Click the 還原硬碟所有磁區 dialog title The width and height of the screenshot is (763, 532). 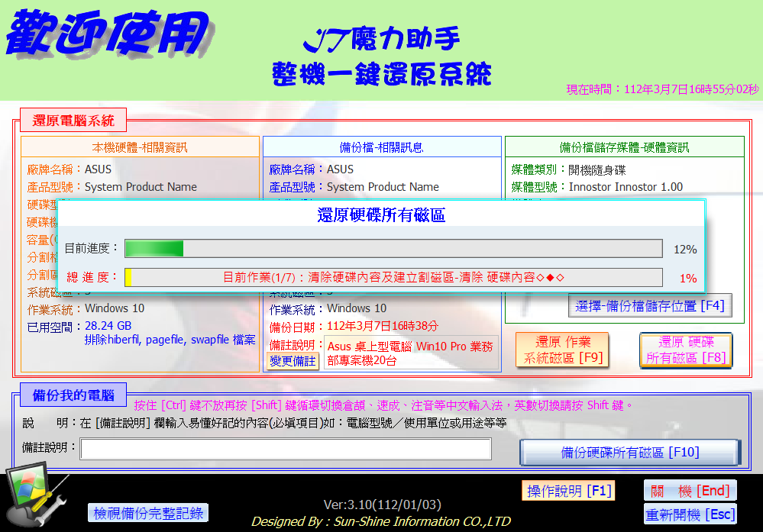[x=381, y=216]
